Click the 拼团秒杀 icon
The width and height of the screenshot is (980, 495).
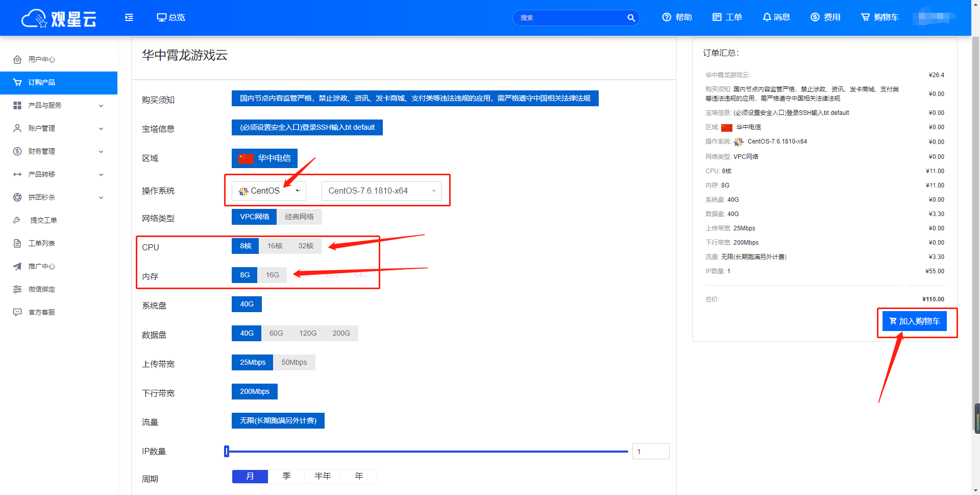pyautogui.click(x=17, y=197)
